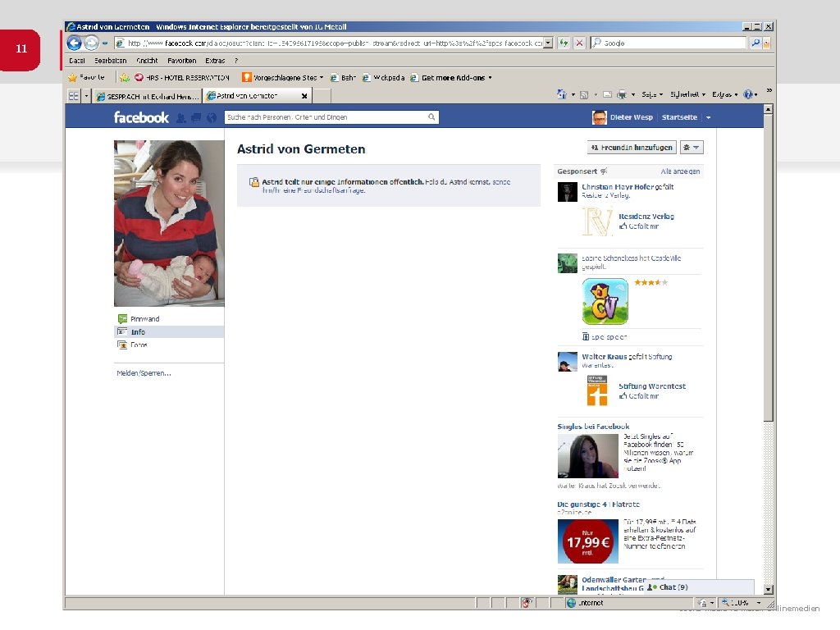Switch to the GESPRÄCH mit Eckhard tab
This screenshot has height=630, width=840.
click(x=148, y=96)
